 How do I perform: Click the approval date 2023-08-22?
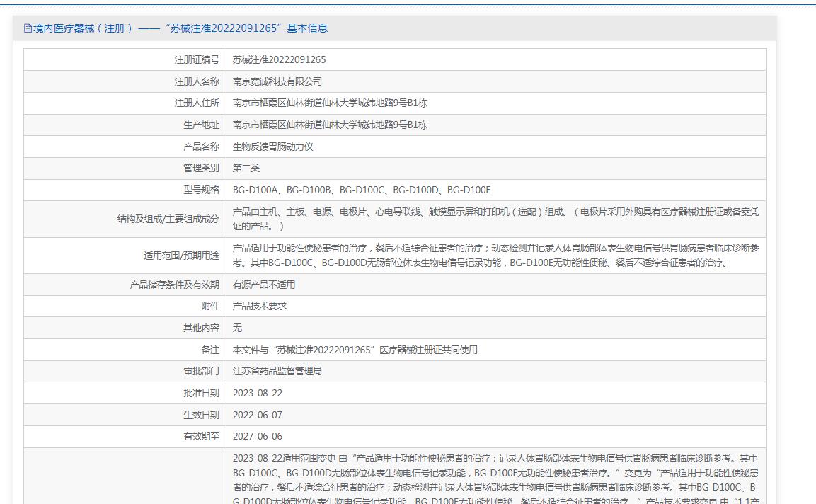click(x=257, y=393)
